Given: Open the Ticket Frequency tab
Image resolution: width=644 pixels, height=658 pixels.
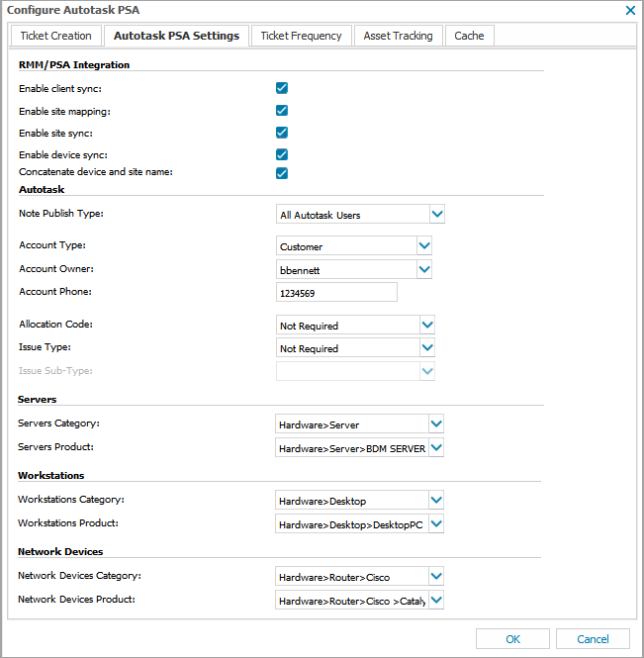Looking at the screenshot, I should (x=301, y=36).
